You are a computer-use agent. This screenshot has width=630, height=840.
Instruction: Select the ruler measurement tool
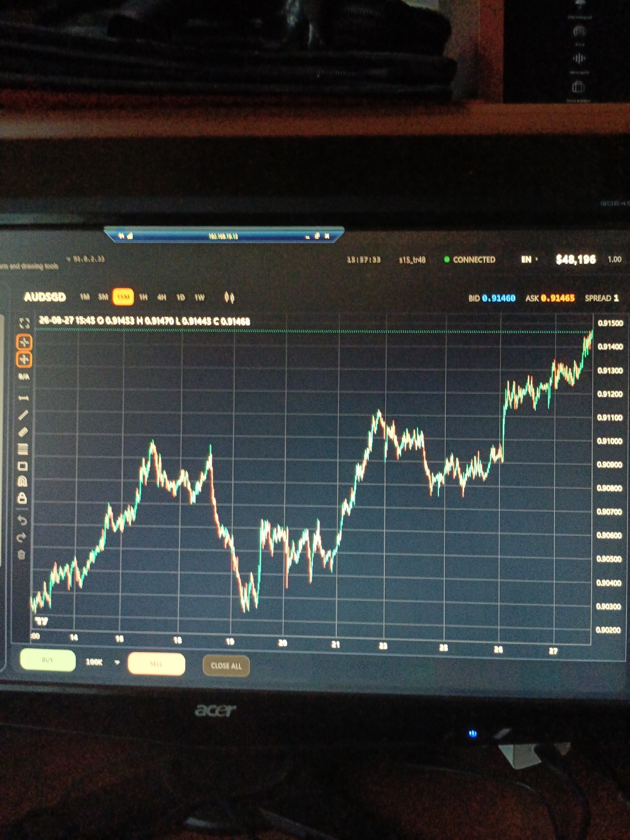coord(24,432)
